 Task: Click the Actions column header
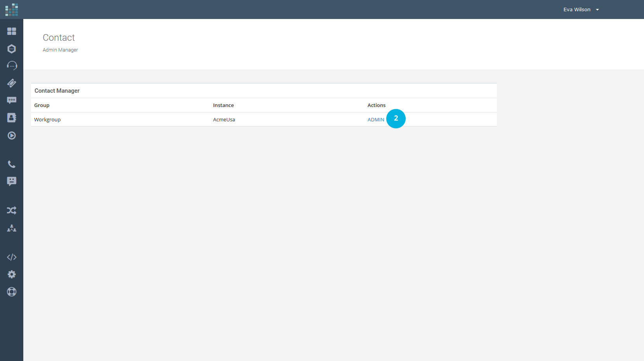(377, 105)
